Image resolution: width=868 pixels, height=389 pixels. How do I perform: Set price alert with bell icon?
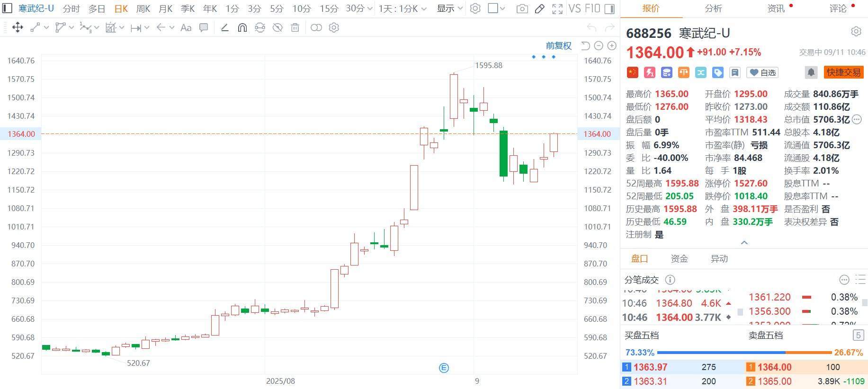(x=811, y=72)
